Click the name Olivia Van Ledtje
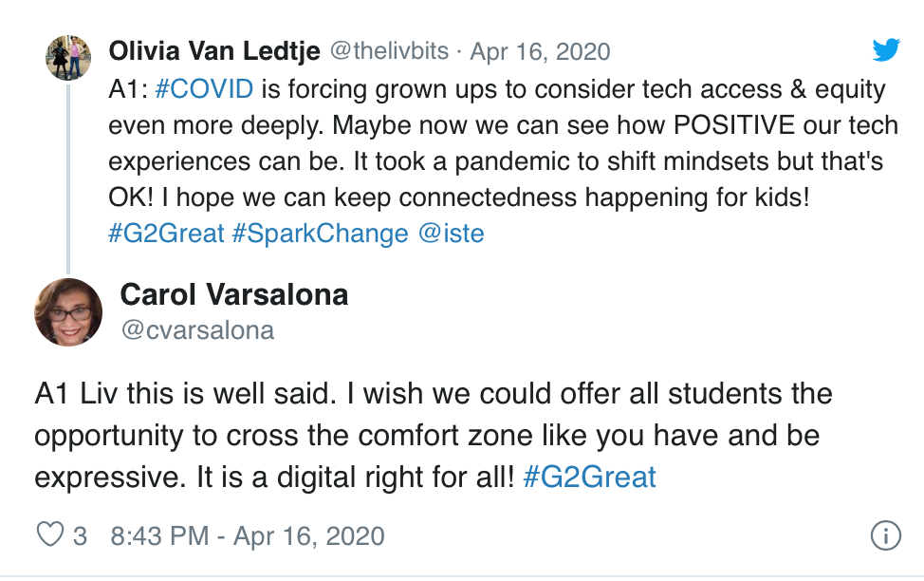Image resolution: width=924 pixels, height=581 pixels. coord(214,50)
